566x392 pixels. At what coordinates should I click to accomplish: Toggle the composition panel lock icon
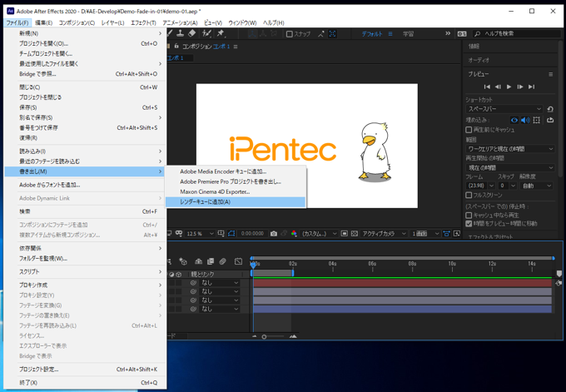point(176,47)
